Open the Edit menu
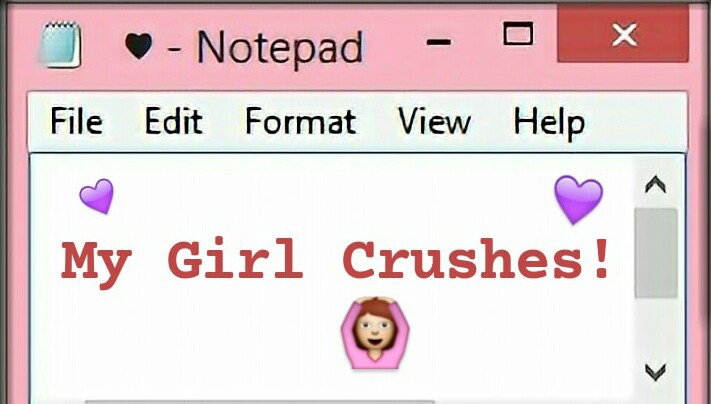The height and width of the screenshot is (404, 711). [173, 122]
